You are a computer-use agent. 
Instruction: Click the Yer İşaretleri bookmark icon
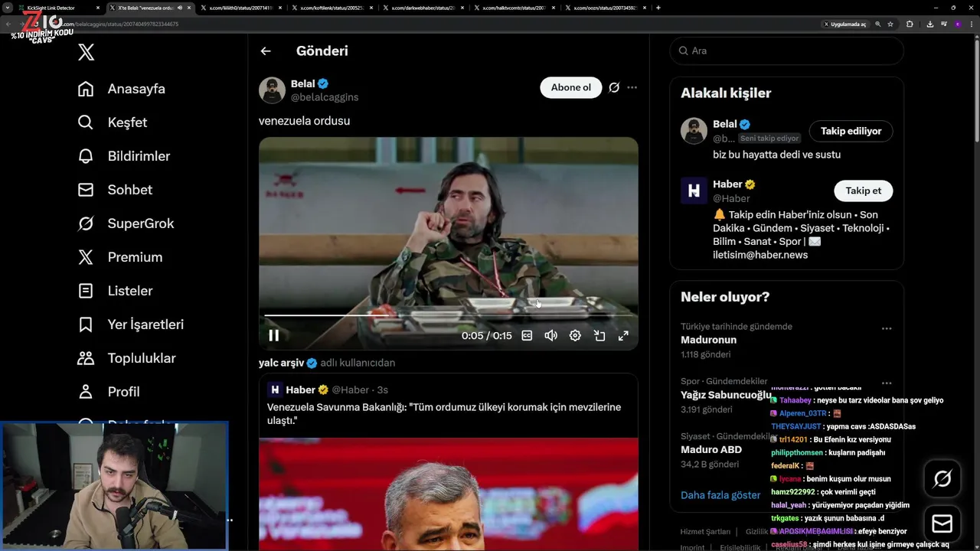86,324
